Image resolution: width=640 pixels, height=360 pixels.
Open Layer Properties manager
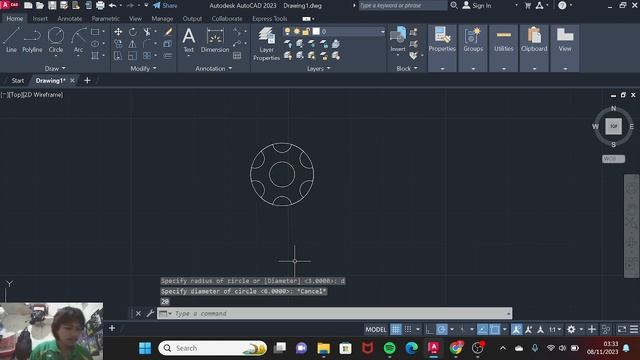tap(266, 44)
